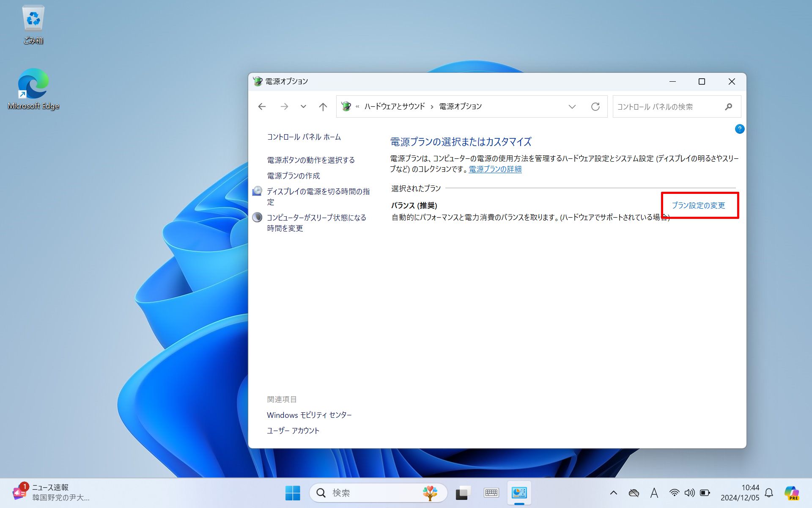Click the 電源オプション breadcrumb segment

[x=461, y=106]
